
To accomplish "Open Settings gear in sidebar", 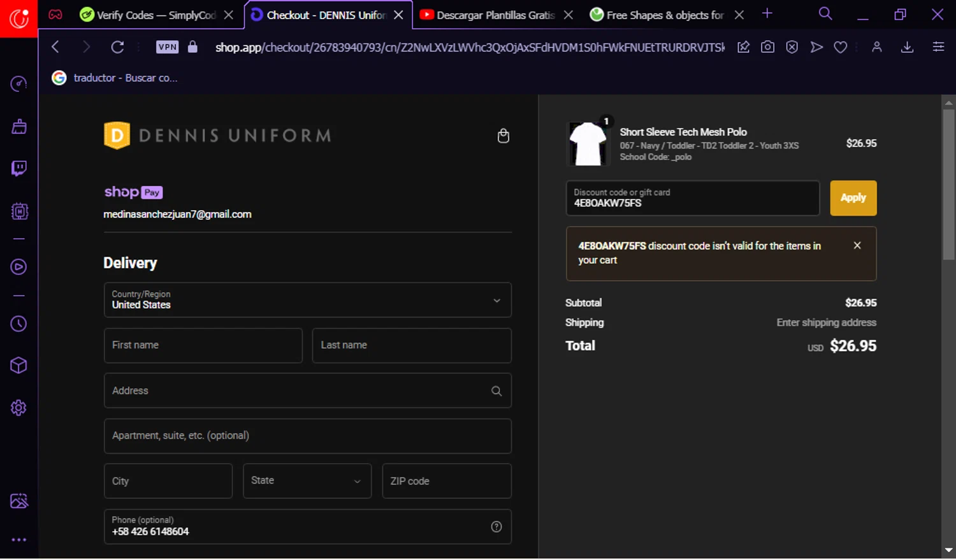I will point(18,408).
